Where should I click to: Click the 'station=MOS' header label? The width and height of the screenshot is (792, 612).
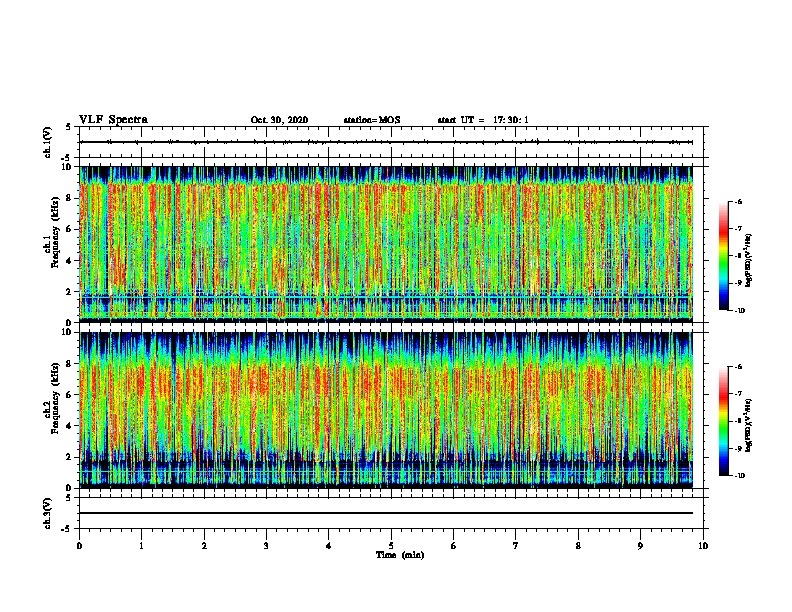[x=372, y=120]
